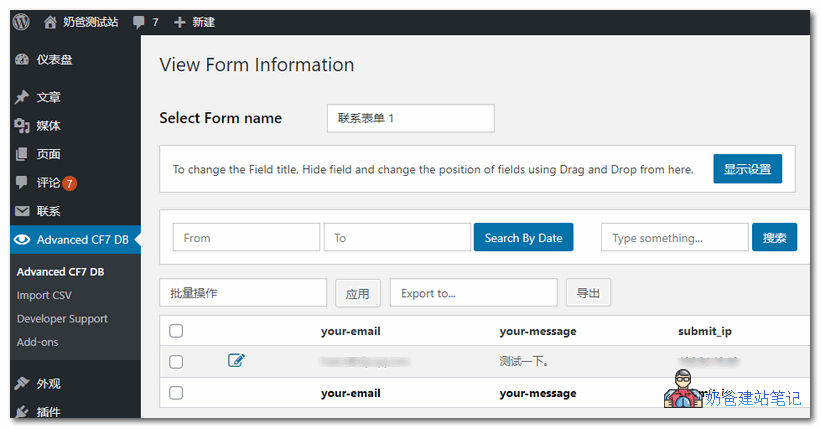
Task: Click 奶爸测试站 site name link
Action: [91, 22]
